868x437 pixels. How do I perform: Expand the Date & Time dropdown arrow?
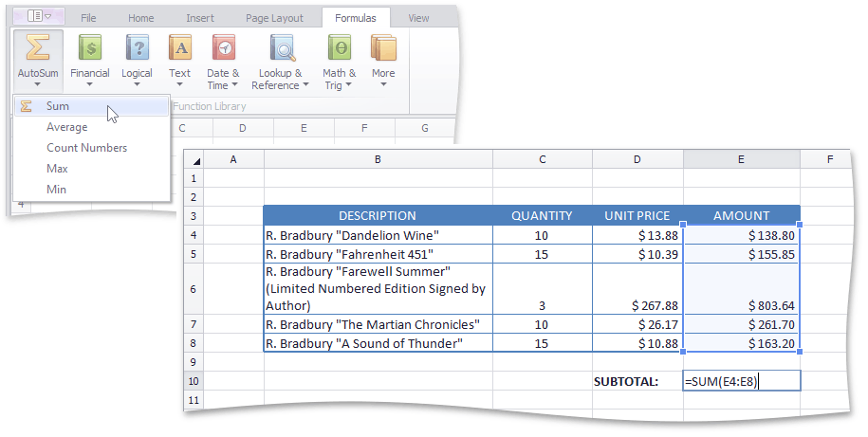[x=234, y=84]
